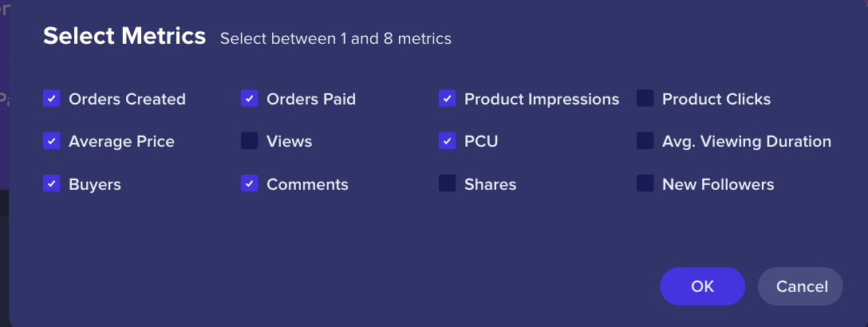The width and height of the screenshot is (868, 327).
Task: Check the Avg. Viewing Duration box
Action: tap(645, 141)
